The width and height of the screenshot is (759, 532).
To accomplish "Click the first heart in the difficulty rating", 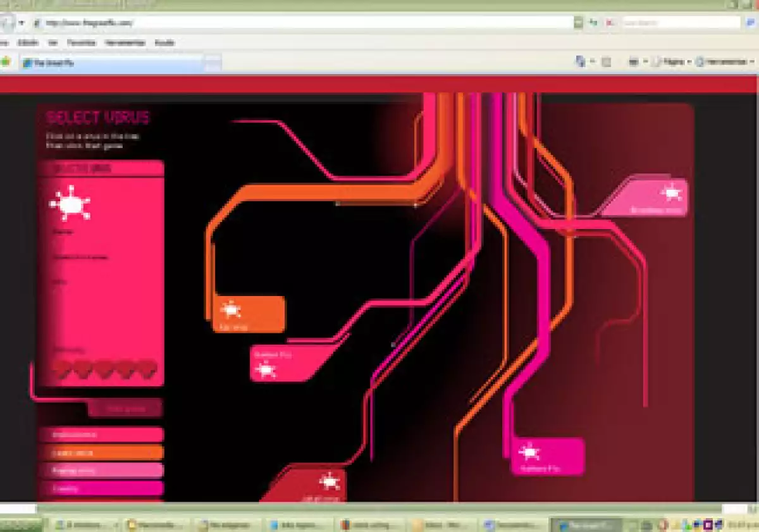I will (62, 368).
